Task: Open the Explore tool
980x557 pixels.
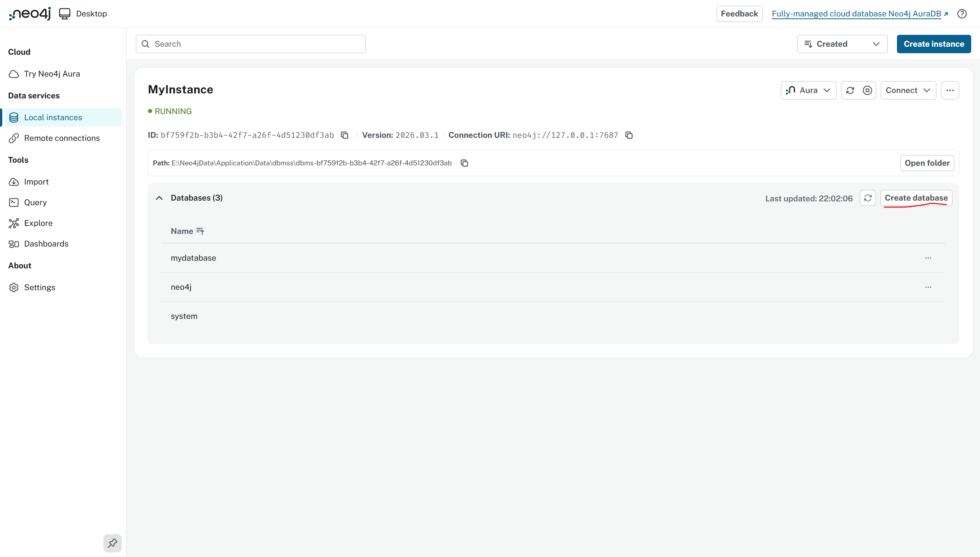Action: pyautogui.click(x=63, y=223)
